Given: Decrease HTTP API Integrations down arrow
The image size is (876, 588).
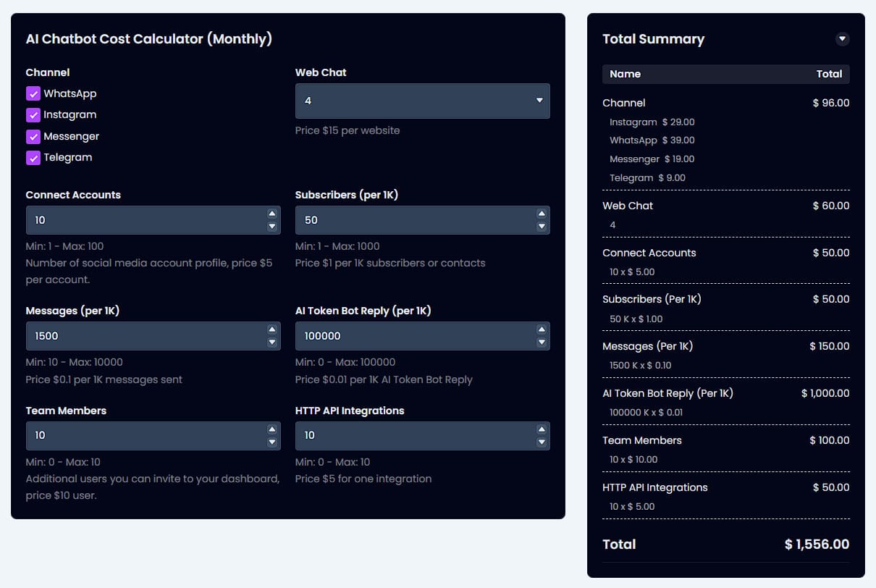Looking at the screenshot, I should coord(542,442).
